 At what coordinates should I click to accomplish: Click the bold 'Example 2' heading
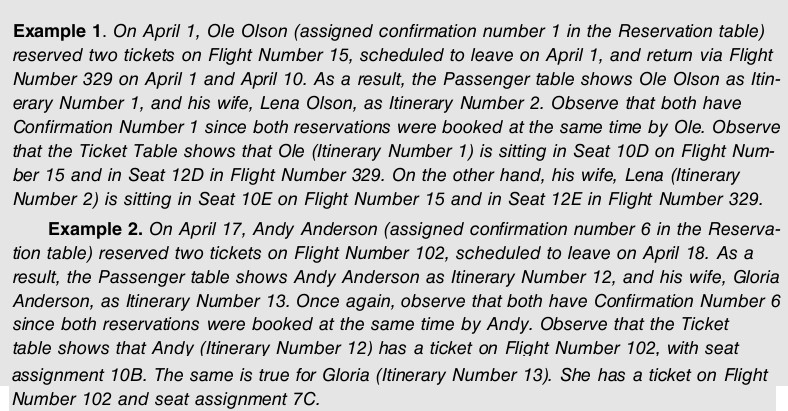pos(95,229)
